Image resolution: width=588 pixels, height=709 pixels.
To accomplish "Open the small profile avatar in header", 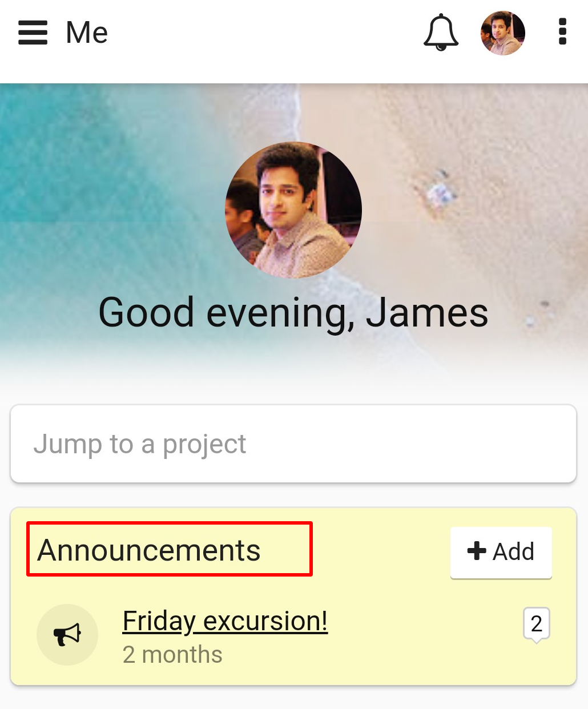I will pos(503,33).
